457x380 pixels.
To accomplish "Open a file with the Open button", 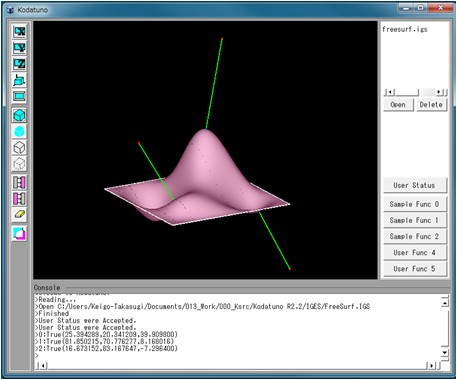I will (x=398, y=105).
